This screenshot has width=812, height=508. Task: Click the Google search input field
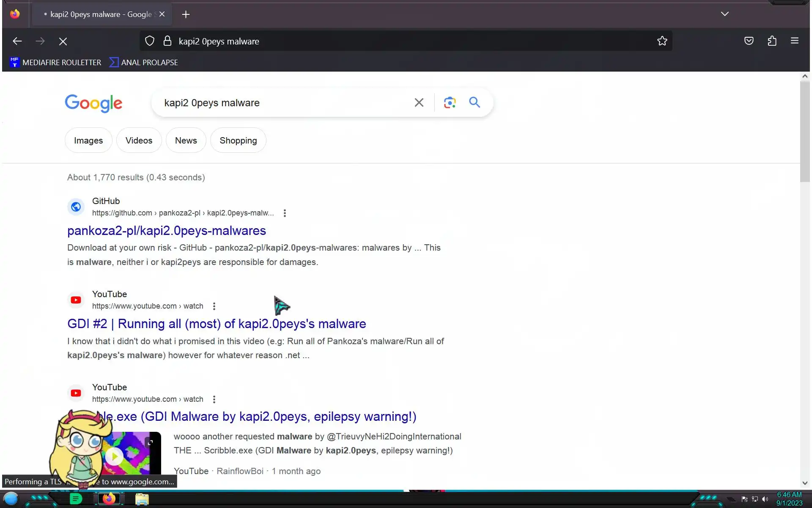click(283, 103)
